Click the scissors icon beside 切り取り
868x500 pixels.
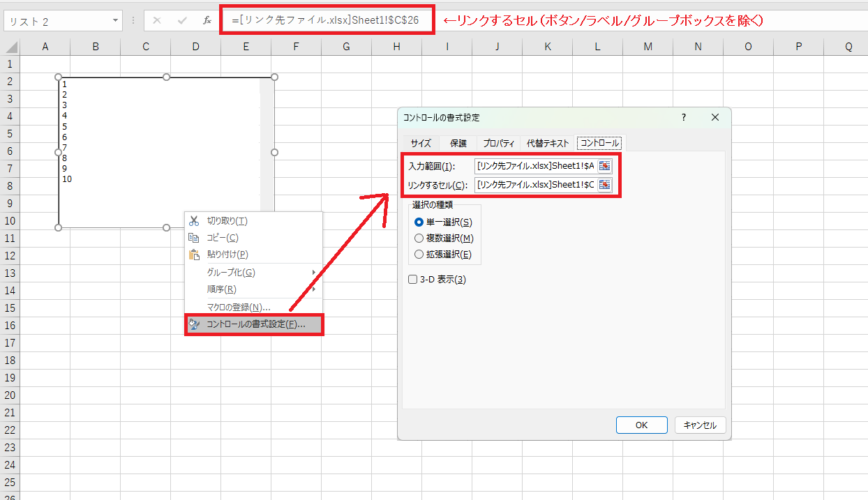coord(193,219)
